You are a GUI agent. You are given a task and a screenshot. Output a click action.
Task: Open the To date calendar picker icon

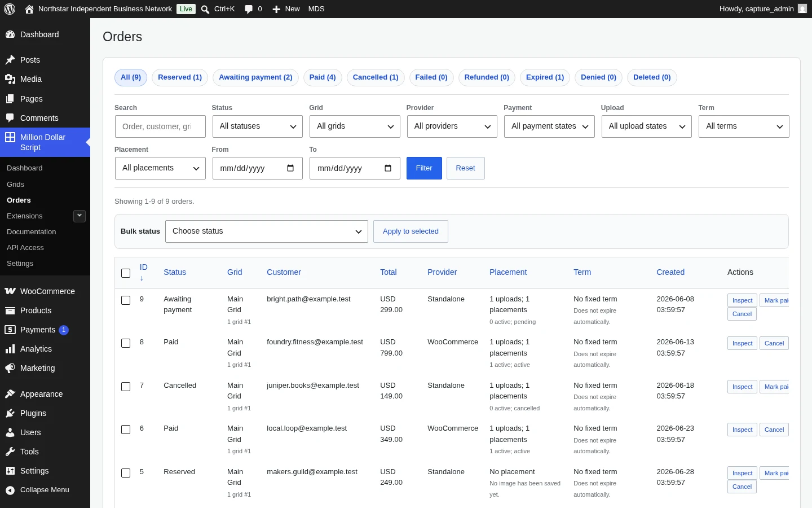(388, 168)
